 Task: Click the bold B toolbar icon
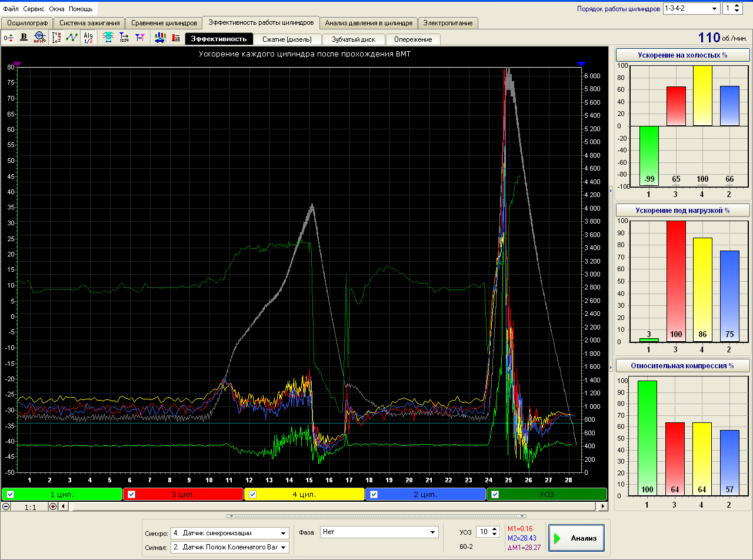click(x=24, y=38)
